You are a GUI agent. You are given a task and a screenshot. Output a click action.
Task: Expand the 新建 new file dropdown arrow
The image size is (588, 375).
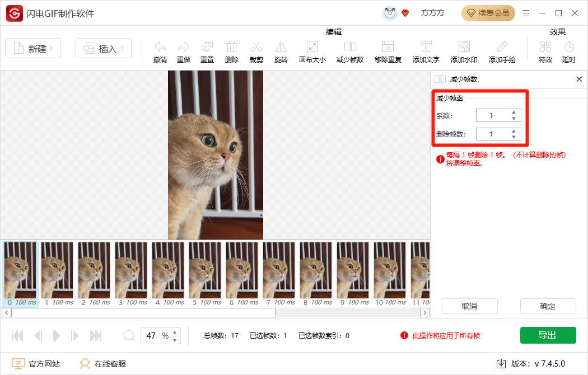(x=51, y=48)
